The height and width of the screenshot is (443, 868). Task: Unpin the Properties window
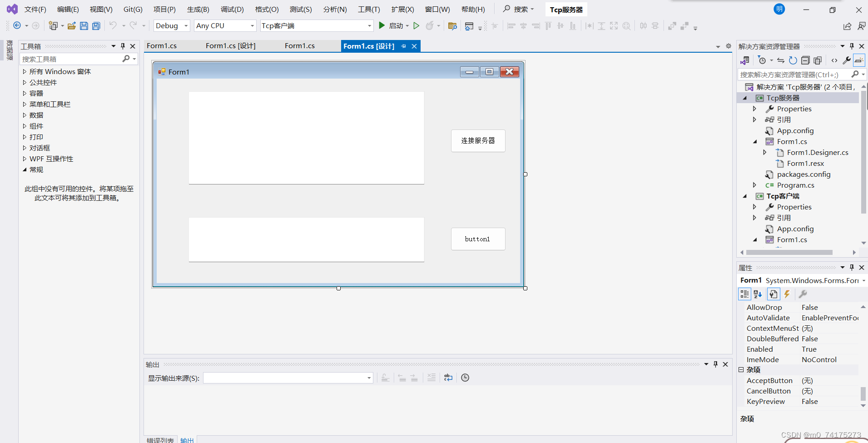coord(852,268)
